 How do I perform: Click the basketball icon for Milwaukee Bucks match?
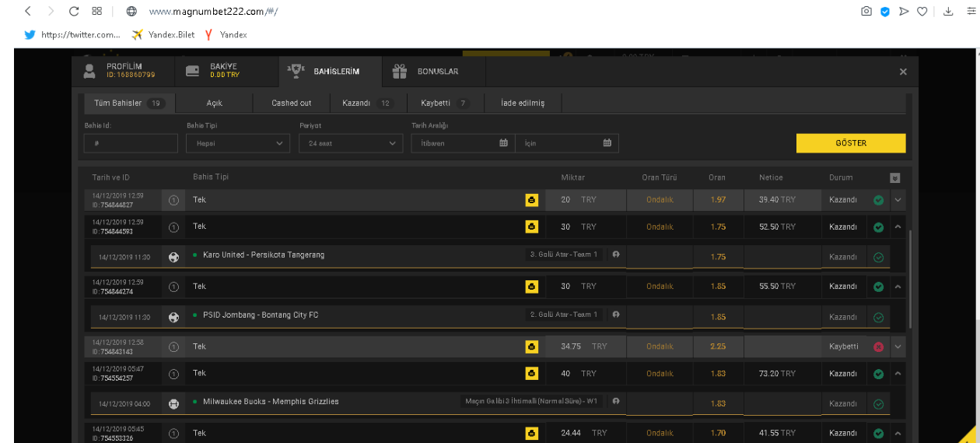[173, 403]
